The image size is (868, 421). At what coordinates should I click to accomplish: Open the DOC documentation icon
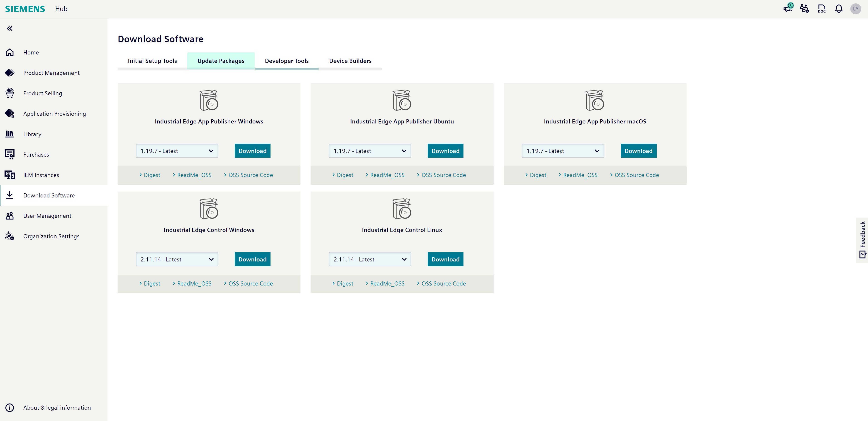point(822,8)
